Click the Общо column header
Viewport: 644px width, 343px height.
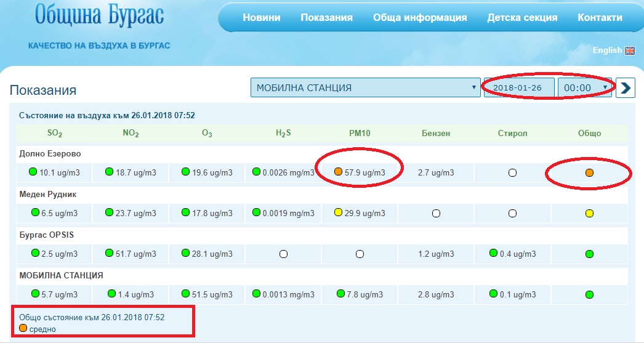point(589,133)
